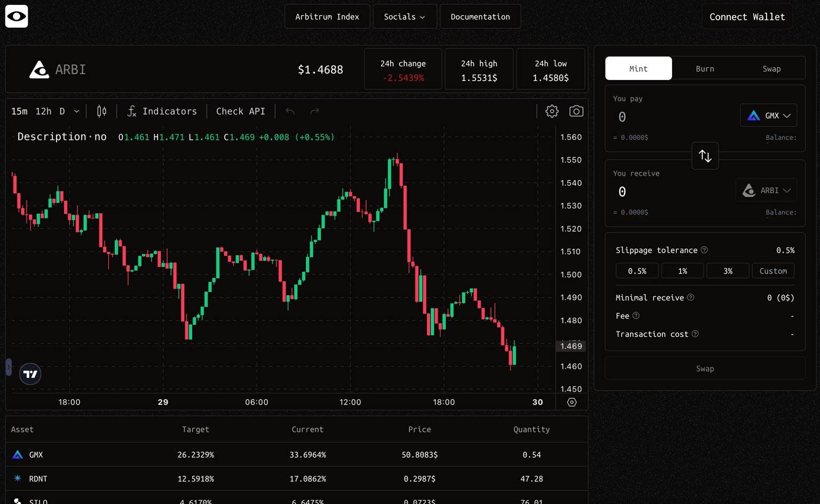
Task: Click Connect Wallet button
Action: [747, 17]
